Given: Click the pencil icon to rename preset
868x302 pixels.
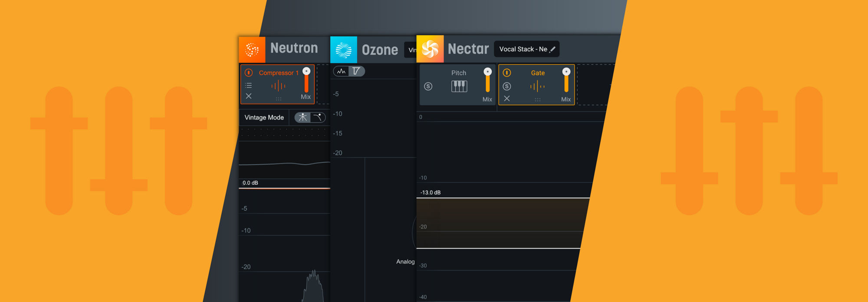Looking at the screenshot, I should tap(552, 50).
